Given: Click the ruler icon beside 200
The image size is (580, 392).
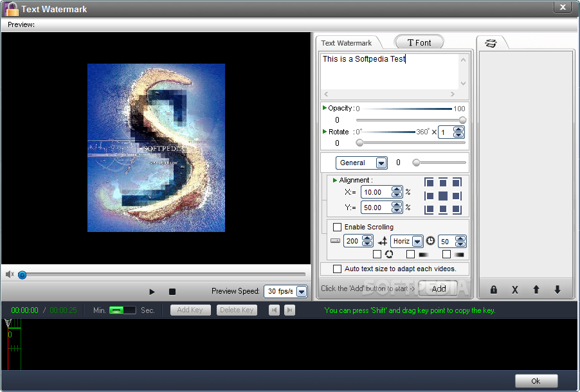Looking at the screenshot, I should [x=335, y=241].
